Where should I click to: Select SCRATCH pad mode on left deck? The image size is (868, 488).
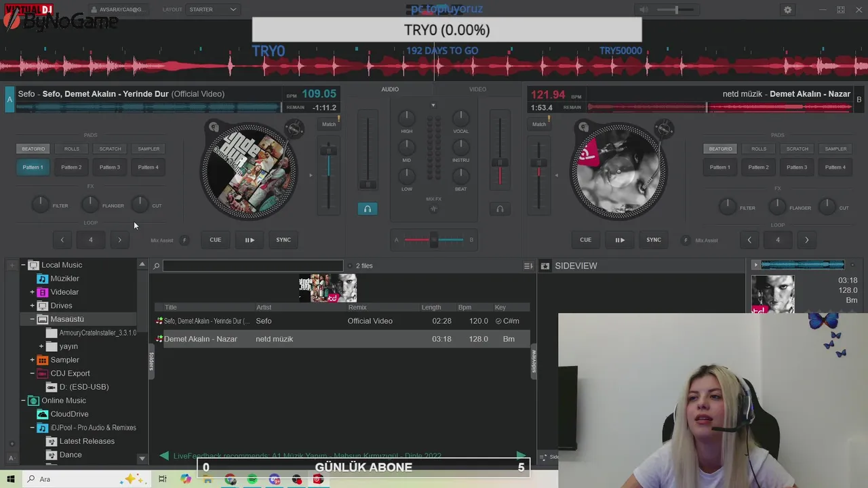click(x=110, y=149)
